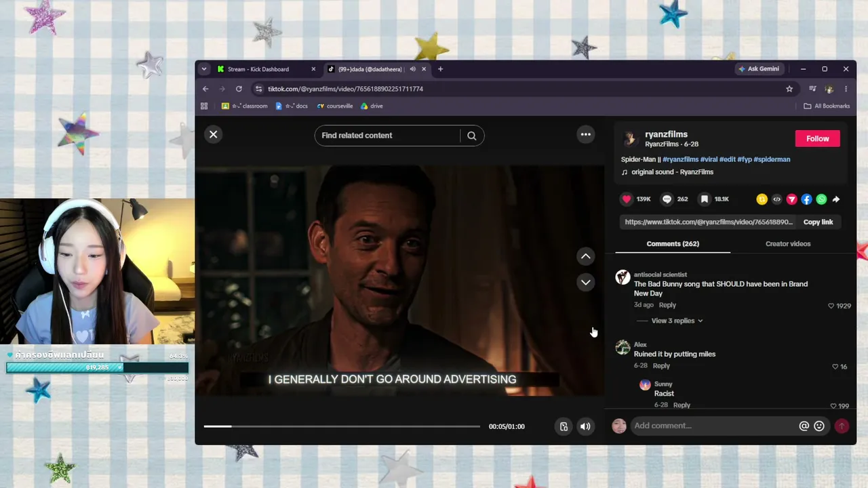
Task: Click the embed code icon
Action: 777,199
